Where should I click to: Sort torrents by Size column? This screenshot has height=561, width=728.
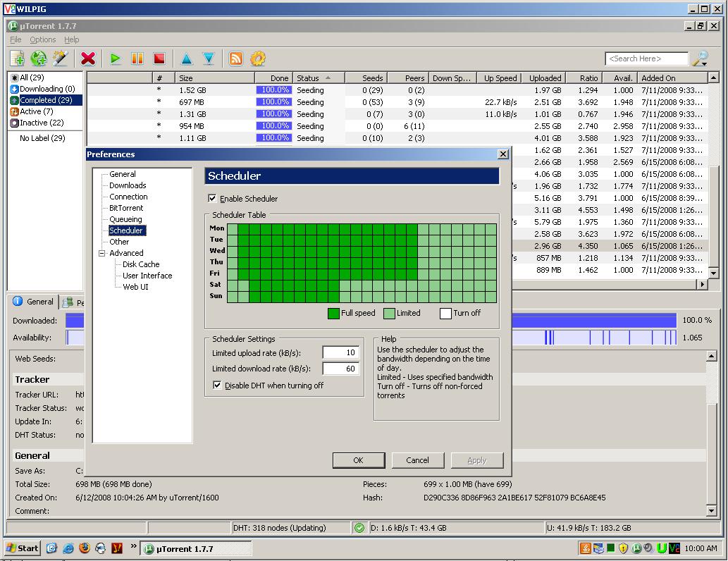click(214, 78)
